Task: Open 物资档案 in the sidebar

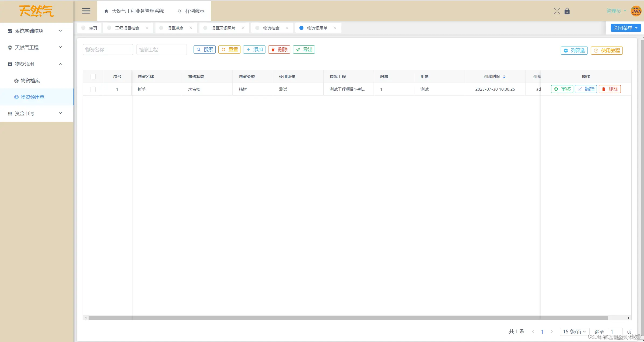Action: click(30, 80)
